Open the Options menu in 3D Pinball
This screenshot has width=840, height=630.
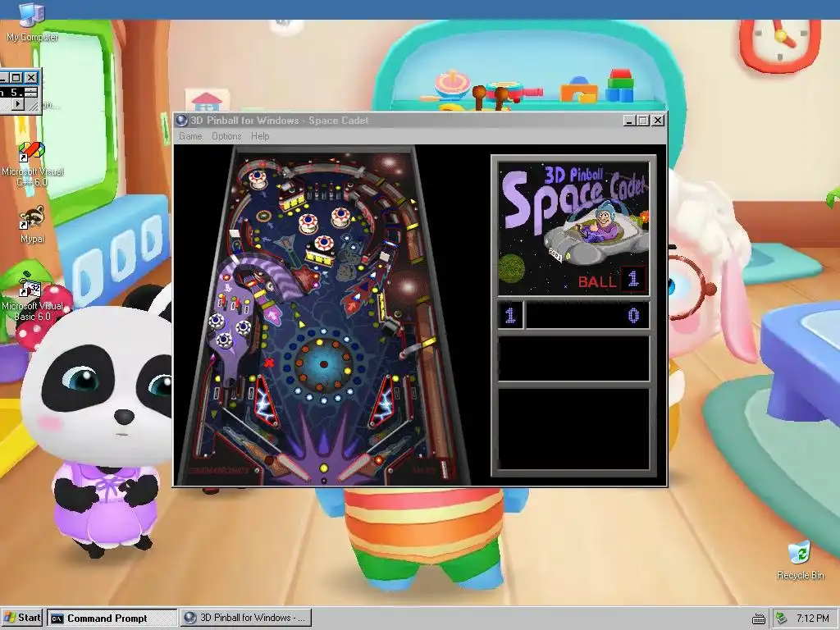point(226,136)
